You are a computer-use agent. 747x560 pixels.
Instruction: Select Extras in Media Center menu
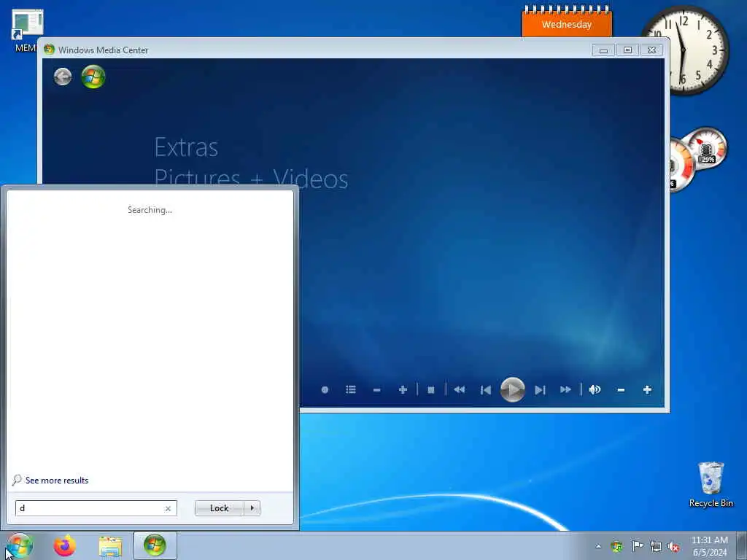click(186, 147)
